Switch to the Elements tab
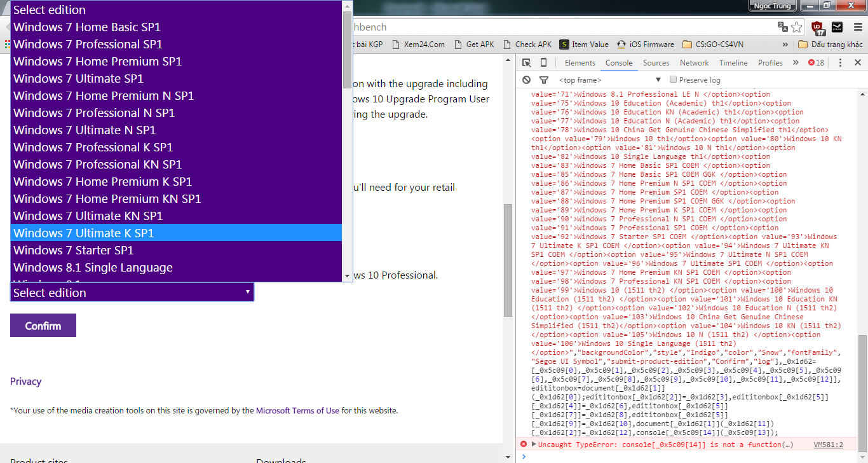The image size is (868, 463). click(580, 62)
